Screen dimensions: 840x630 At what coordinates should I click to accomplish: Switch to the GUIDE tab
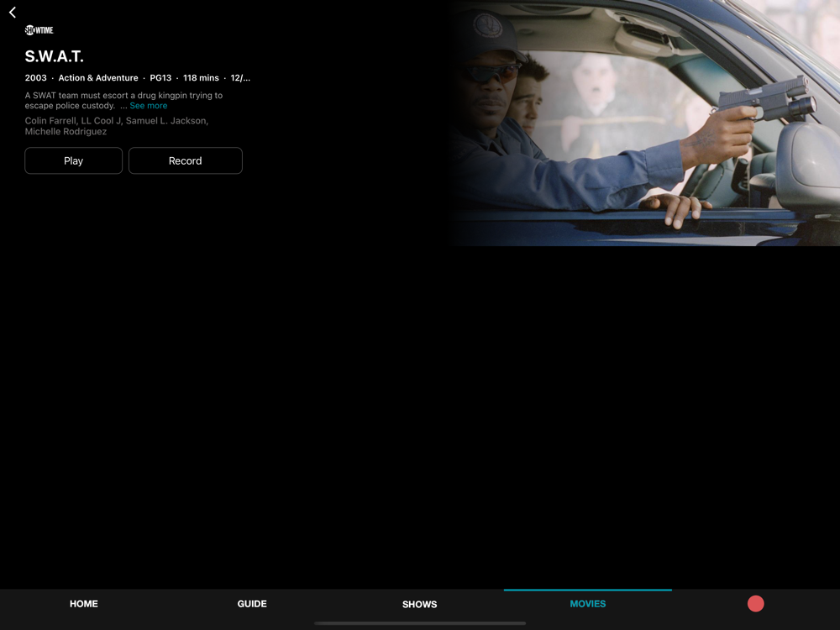point(252,604)
